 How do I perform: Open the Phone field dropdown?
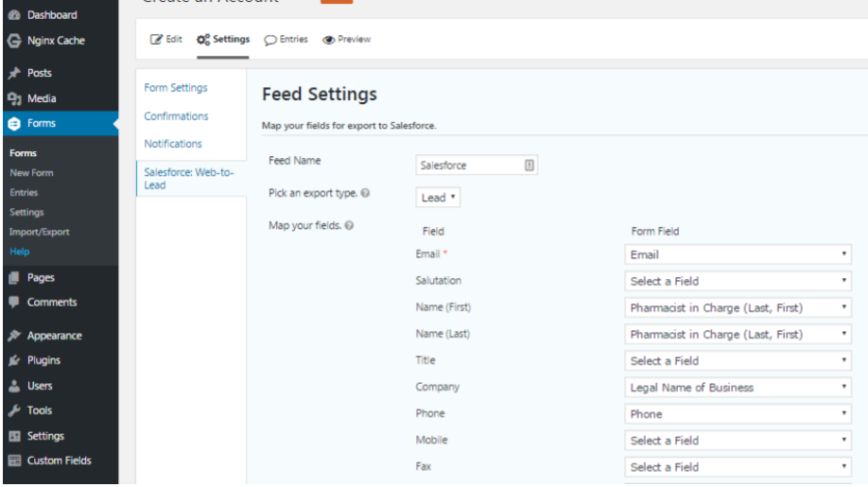738,414
